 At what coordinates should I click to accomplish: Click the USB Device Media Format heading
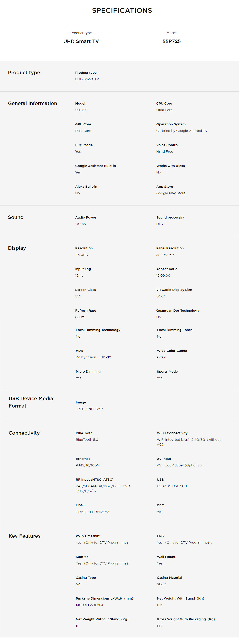[x=31, y=402]
